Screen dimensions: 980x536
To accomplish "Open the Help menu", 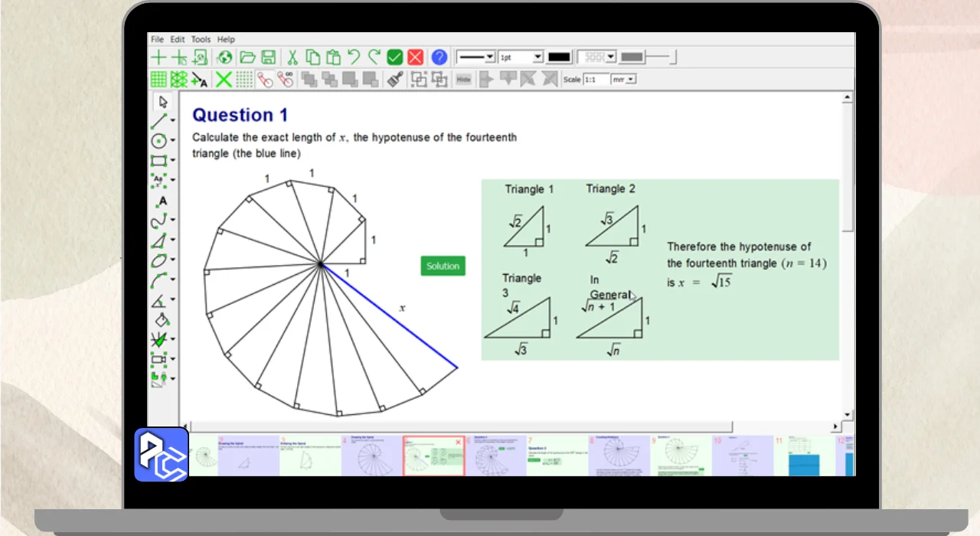I will pos(226,39).
